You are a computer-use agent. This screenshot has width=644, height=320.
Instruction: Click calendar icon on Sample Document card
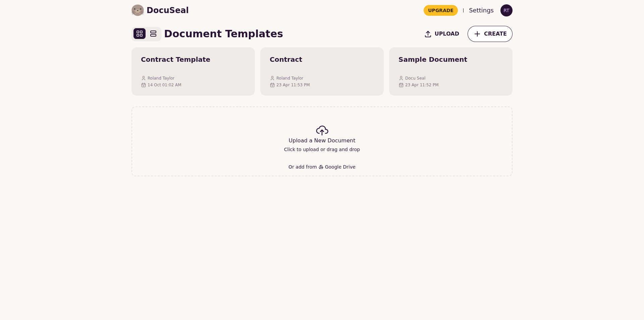(x=401, y=85)
